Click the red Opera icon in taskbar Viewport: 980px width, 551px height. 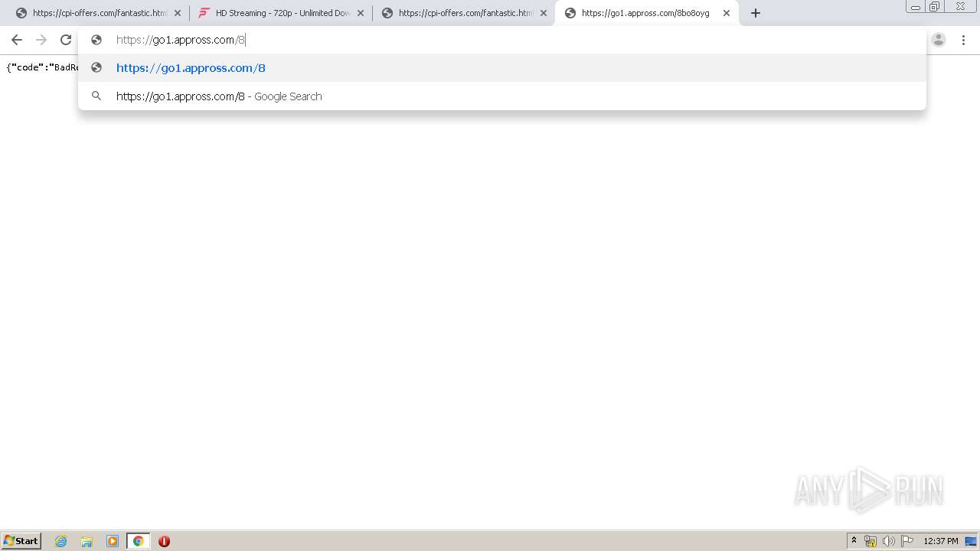tap(164, 541)
